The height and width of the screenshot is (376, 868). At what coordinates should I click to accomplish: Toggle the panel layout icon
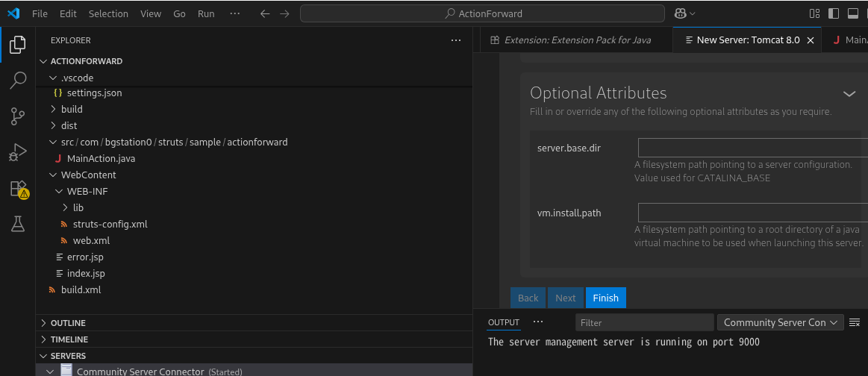click(852, 14)
